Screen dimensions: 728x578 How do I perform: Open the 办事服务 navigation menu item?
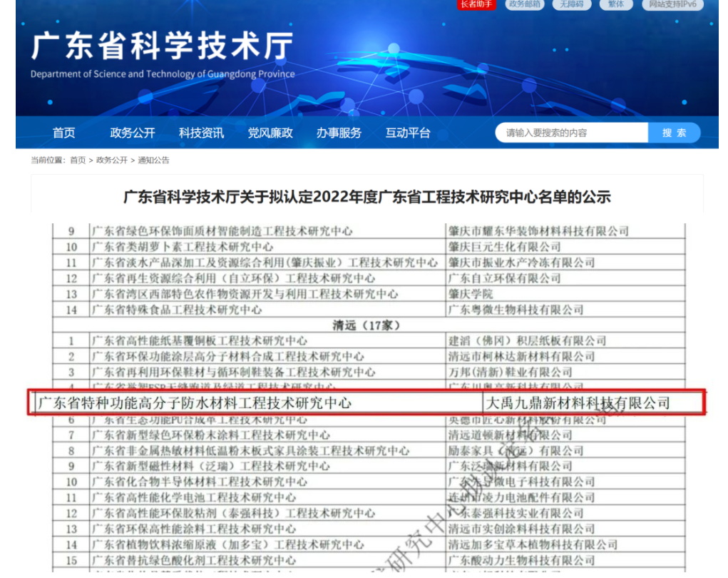(339, 133)
